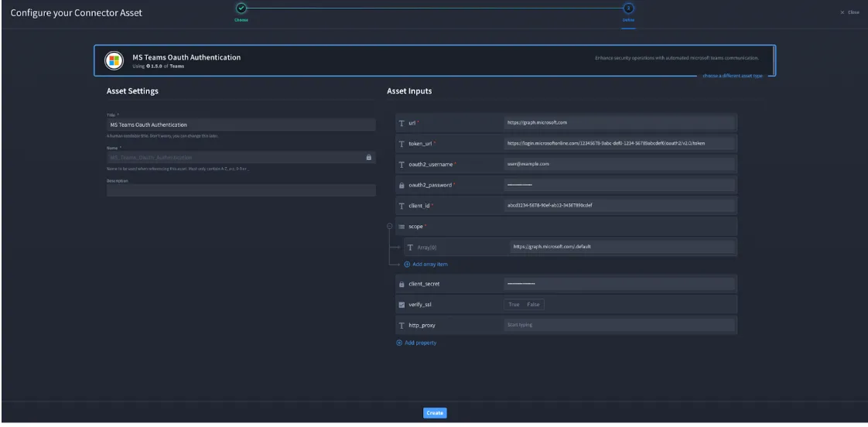Screen dimensions: 868x427
Task: Click the oauth2_username input field
Action: tap(619, 165)
